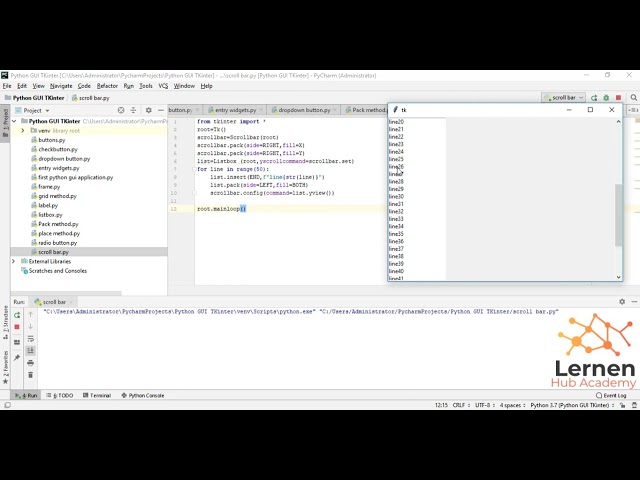The image size is (640, 480).
Task: Switch to entry widgets.py editor tab
Action: pos(236,110)
